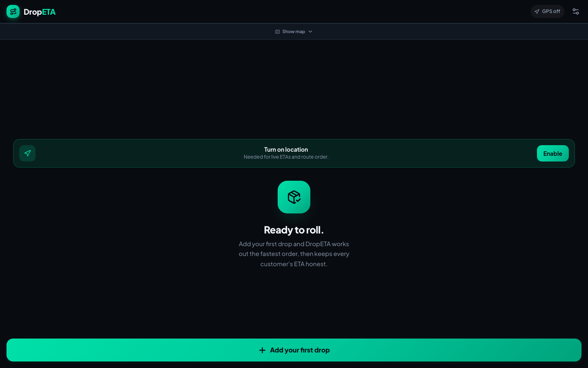Viewport: 588px width, 368px height.
Task: Click the "Ready to roll." heading
Action: [x=294, y=230]
